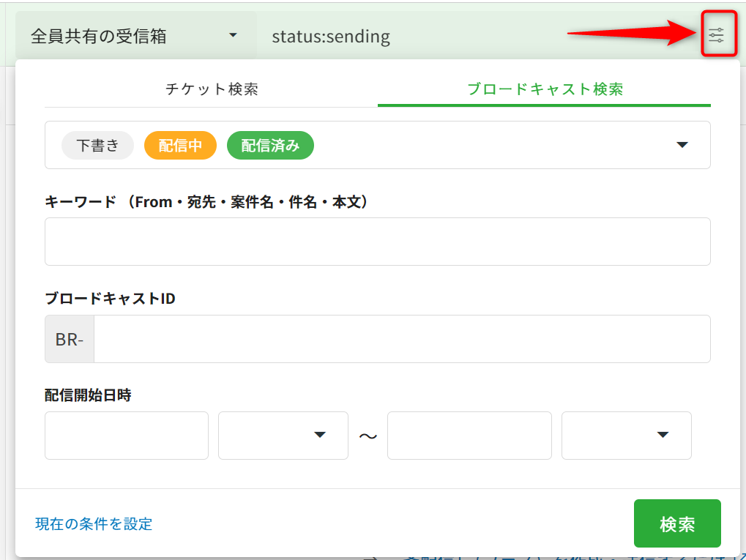Click the end date field after the tilde

pos(469,436)
